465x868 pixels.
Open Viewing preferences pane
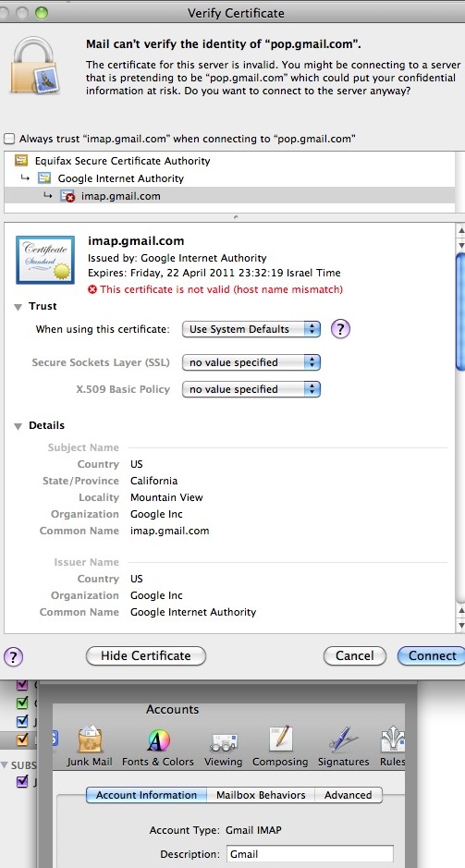(x=223, y=747)
